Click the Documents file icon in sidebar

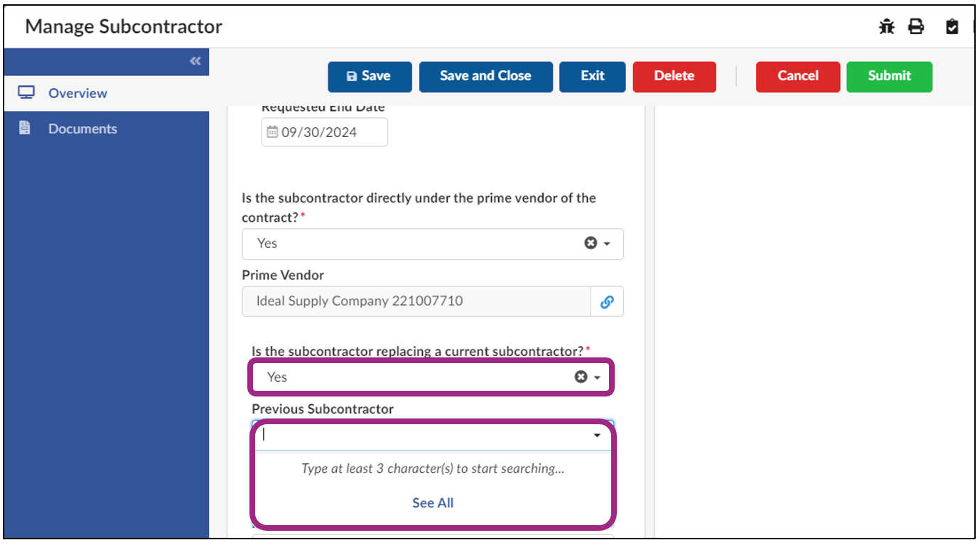tap(25, 128)
